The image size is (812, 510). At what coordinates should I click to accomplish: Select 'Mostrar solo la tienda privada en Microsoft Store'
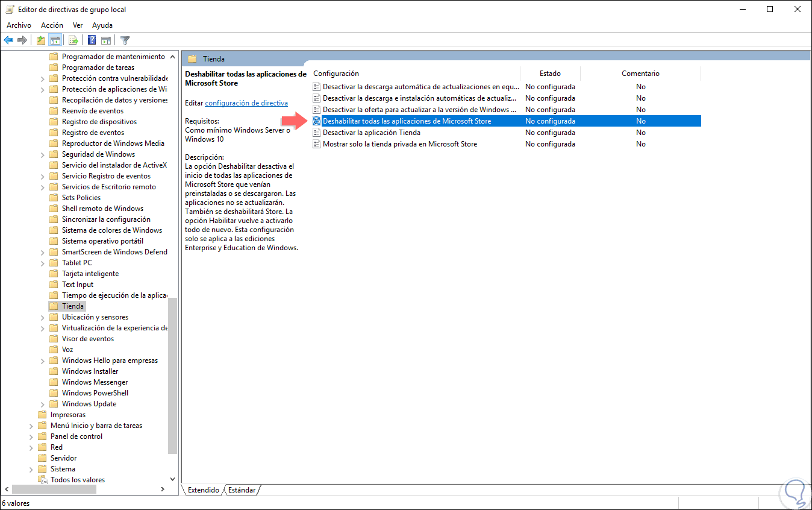click(x=400, y=144)
